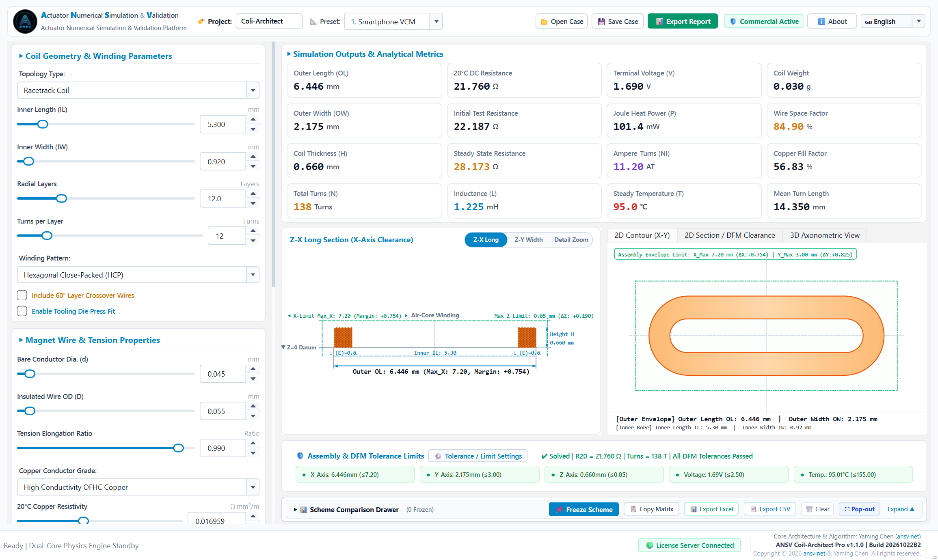Click the Export Report chart icon
This screenshot has height=560, width=938.
(x=659, y=22)
